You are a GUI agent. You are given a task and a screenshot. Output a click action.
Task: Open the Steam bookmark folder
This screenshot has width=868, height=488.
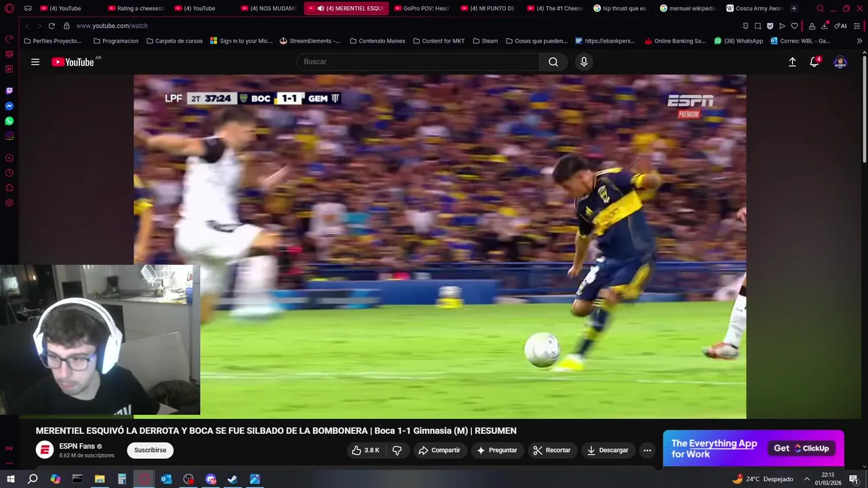485,41
